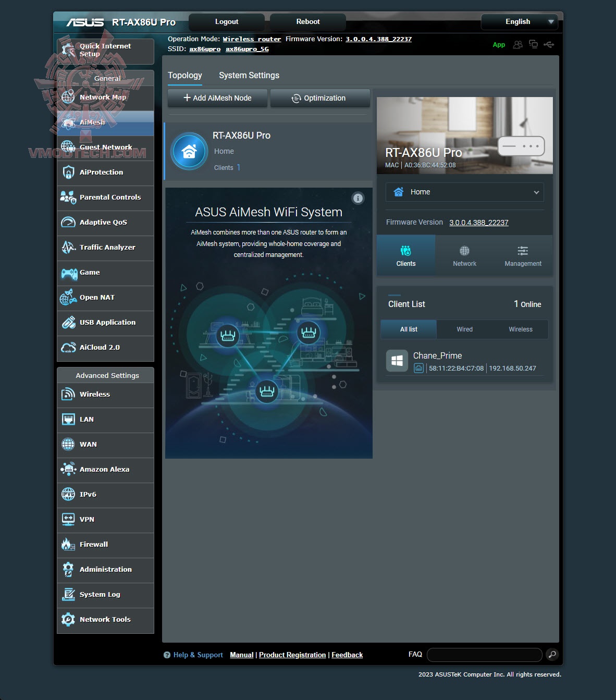Open the Open NAT page
The image size is (616, 700).
click(105, 298)
